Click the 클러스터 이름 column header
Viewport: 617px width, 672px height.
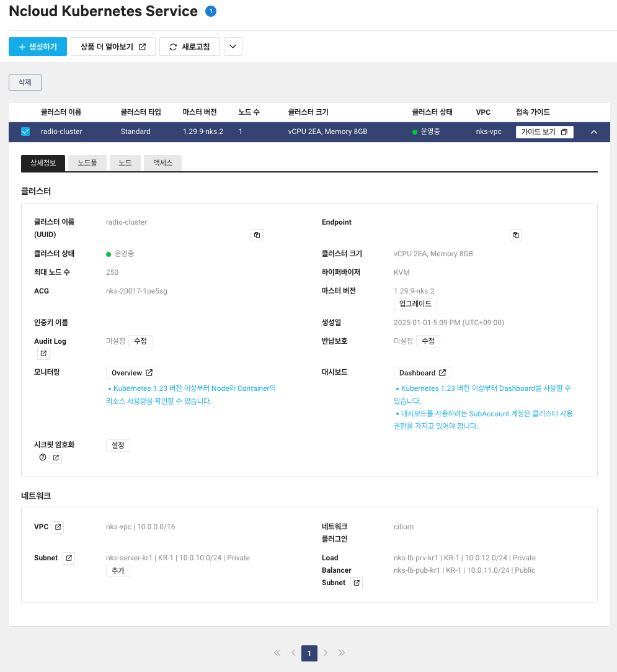[61, 112]
